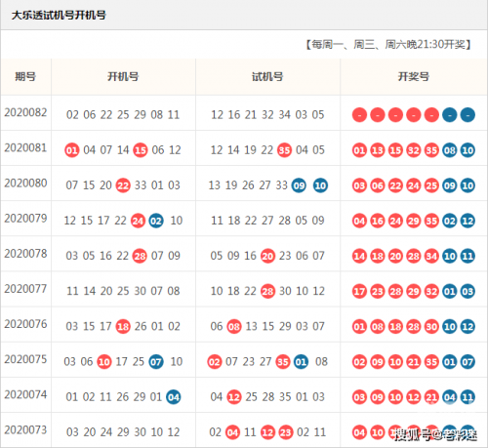The width and height of the screenshot is (488, 448).
Task: Select the 开奖号 column header
Action: pyautogui.click(x=414, y=77)
